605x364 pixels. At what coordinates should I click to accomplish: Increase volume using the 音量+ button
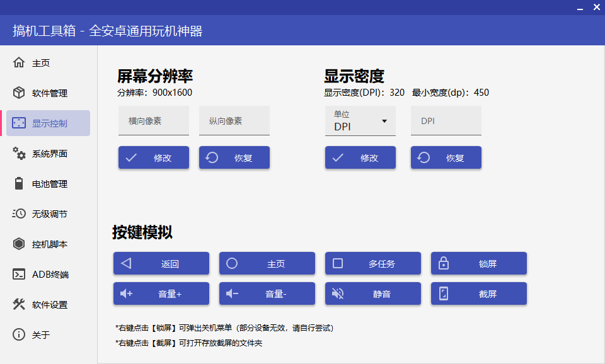[x=161, y=293]
